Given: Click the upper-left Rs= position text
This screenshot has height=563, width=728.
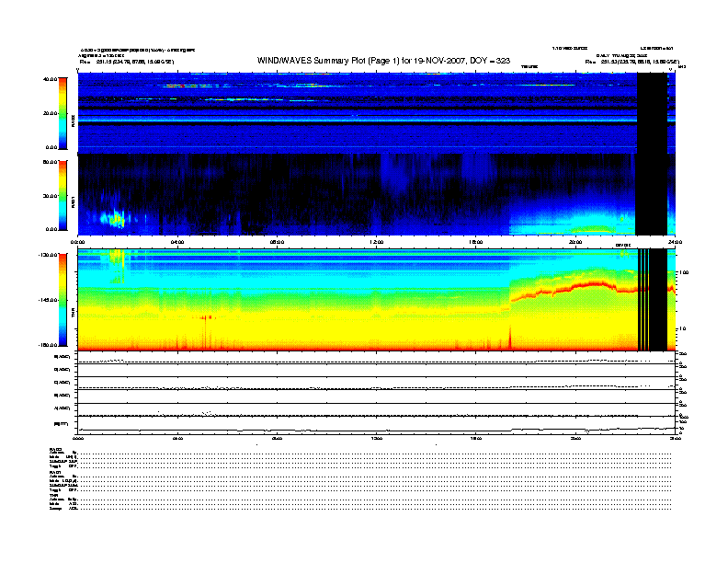Looking at the screenshot, I should click(127, 62).
